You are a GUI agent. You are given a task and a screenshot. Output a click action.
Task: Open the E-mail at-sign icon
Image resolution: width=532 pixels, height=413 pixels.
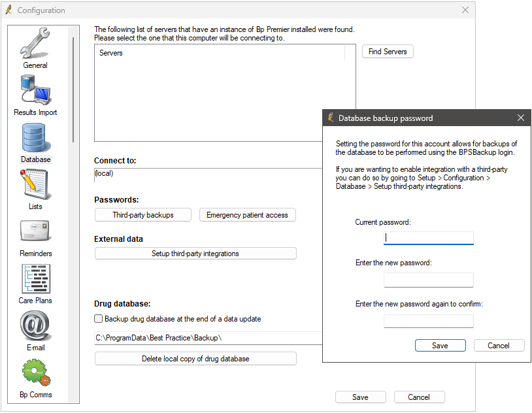(x=36, y=326)
